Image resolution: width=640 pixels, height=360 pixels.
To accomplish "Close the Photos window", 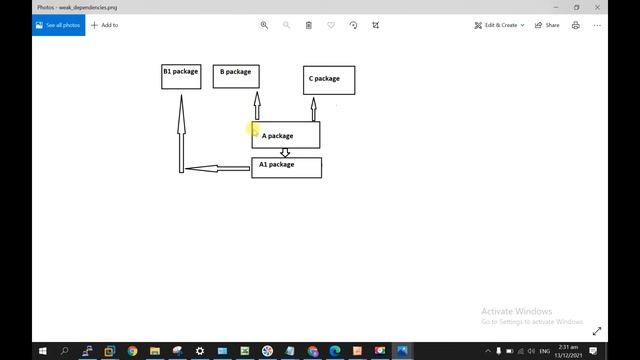I will click(x=597, y=7).
